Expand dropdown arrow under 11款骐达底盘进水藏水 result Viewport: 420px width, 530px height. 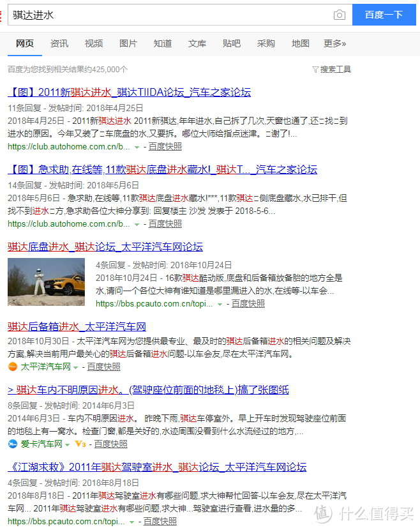[x=137, y=224]
